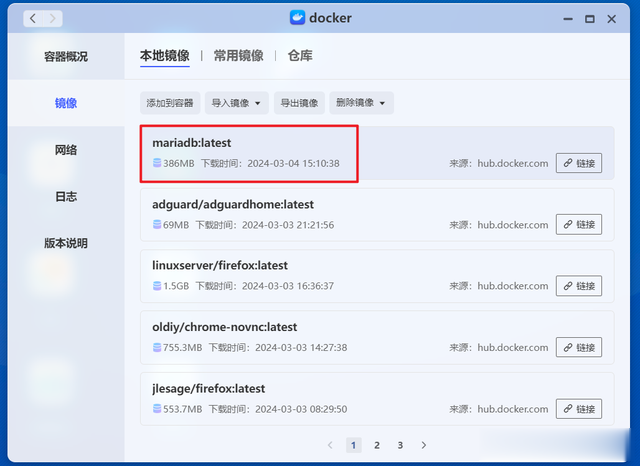
Task: Go to page 2
Action: [377, 445]
